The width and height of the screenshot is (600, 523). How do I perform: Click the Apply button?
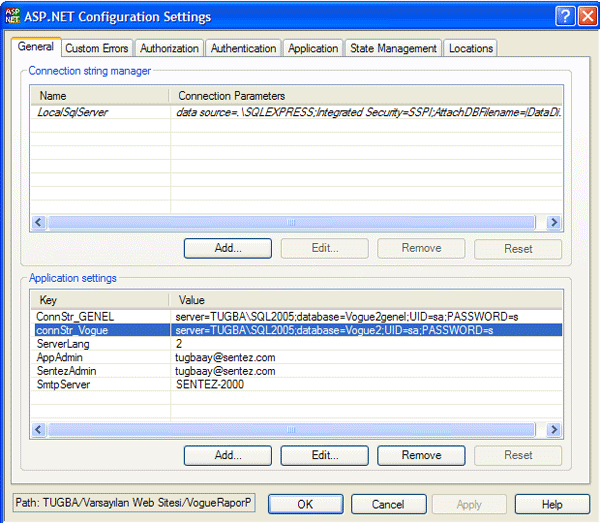(x=469, y=504)
